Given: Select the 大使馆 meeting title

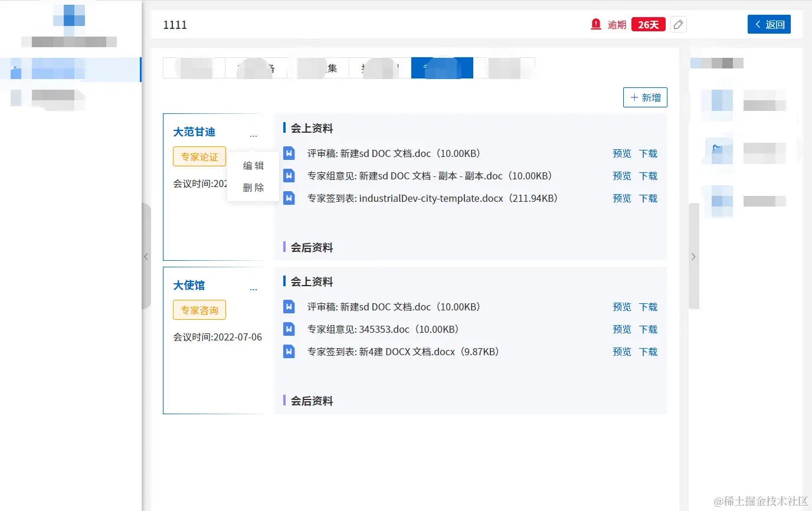Looking at the screenshot, I should (x=189, y=286).
